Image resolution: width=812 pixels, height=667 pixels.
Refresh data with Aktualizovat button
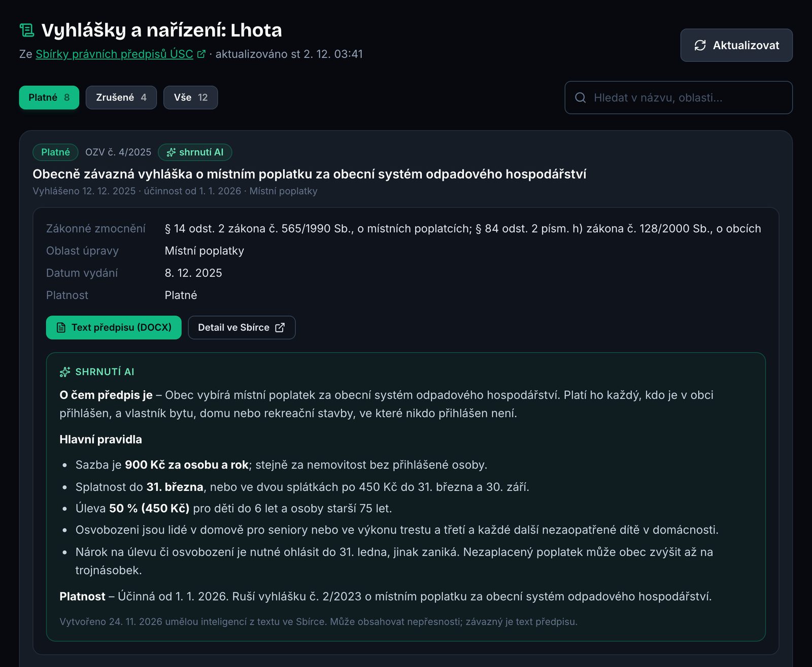pyautogui.click(x=736, y=45)
